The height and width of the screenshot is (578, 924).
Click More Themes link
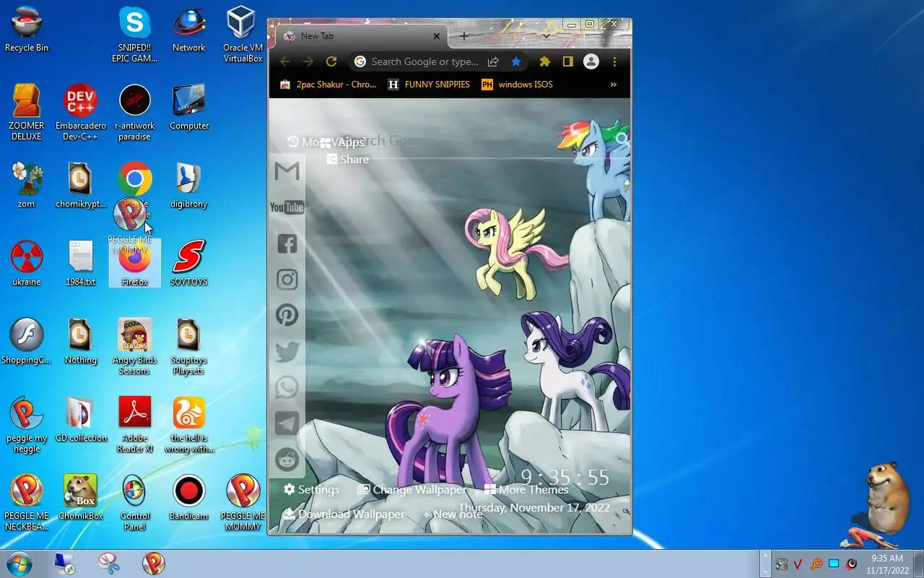(526, 490)
